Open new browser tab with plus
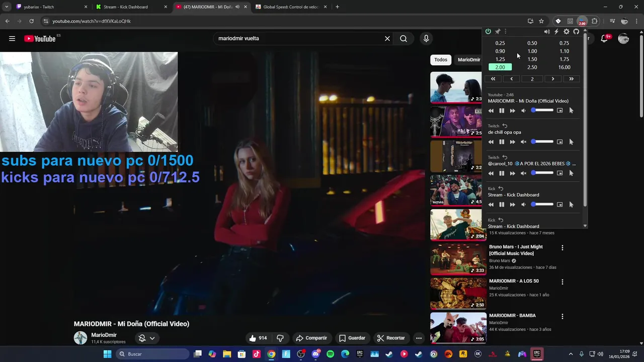Screen dimensions: 644x362 pos(337,7)
